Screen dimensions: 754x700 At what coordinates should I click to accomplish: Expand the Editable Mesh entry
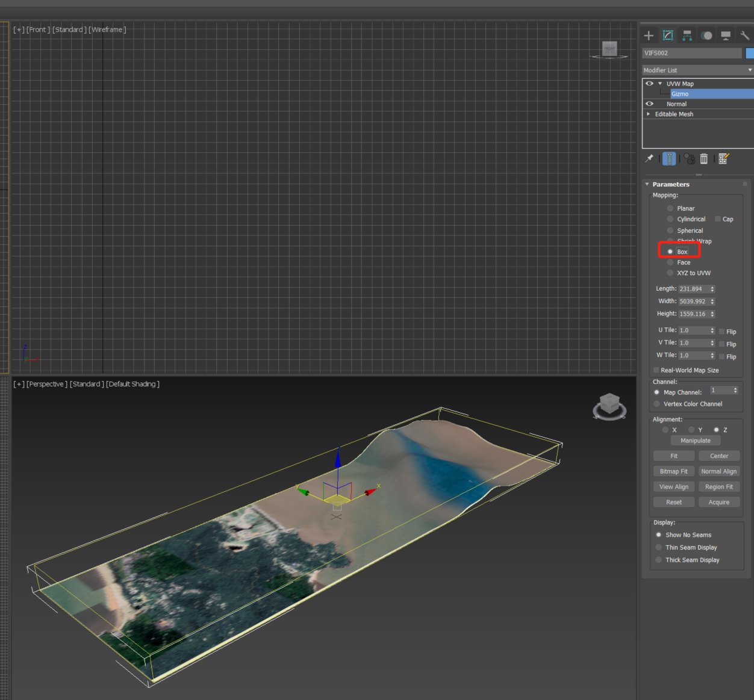(x=647, y=114)
